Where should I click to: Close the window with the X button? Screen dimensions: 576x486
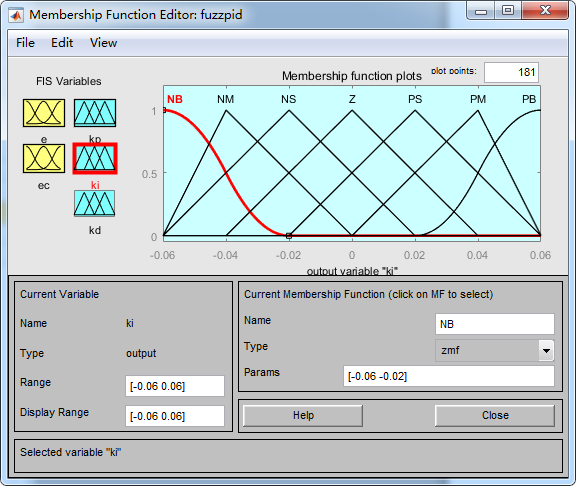[x=546, y=11]
